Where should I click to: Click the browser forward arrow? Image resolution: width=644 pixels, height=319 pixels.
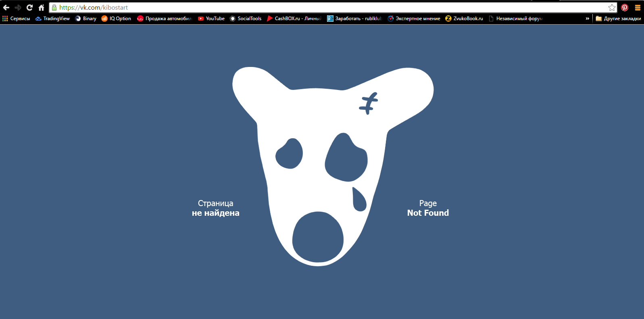[x=18, y=7]
